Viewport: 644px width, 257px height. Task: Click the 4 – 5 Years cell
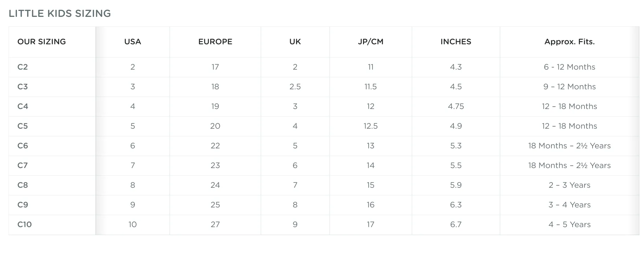(569, 224)
